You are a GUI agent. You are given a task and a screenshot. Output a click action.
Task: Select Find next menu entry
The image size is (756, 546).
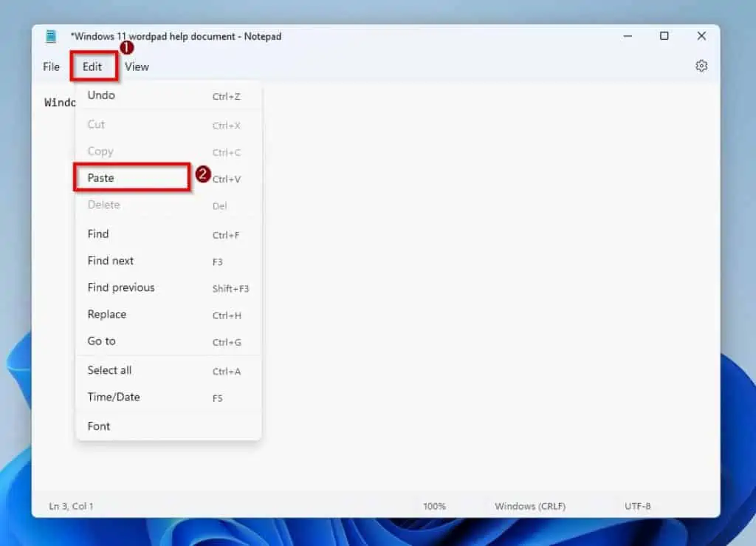point(169,261)
